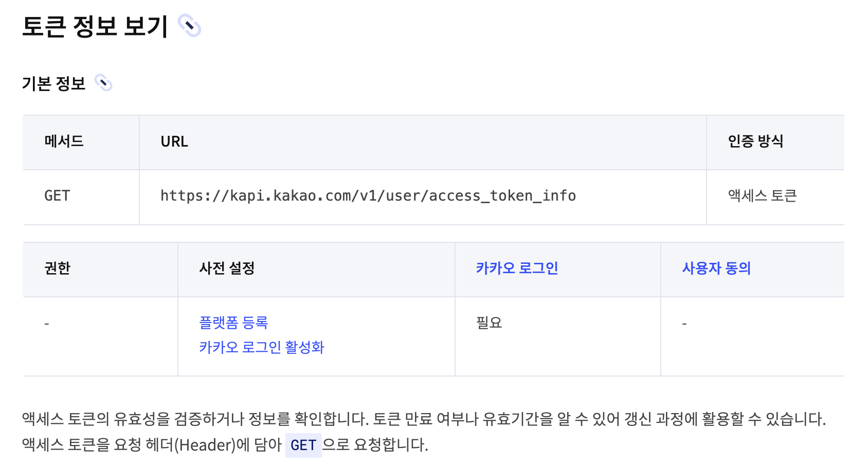Click the access_token_info API URL text

point(368,195)
